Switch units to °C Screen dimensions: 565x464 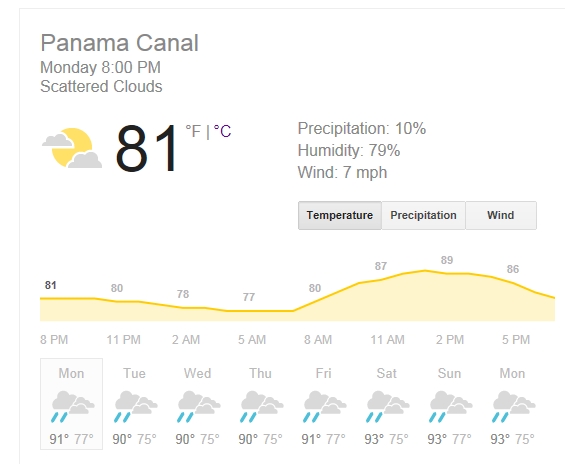222,131
